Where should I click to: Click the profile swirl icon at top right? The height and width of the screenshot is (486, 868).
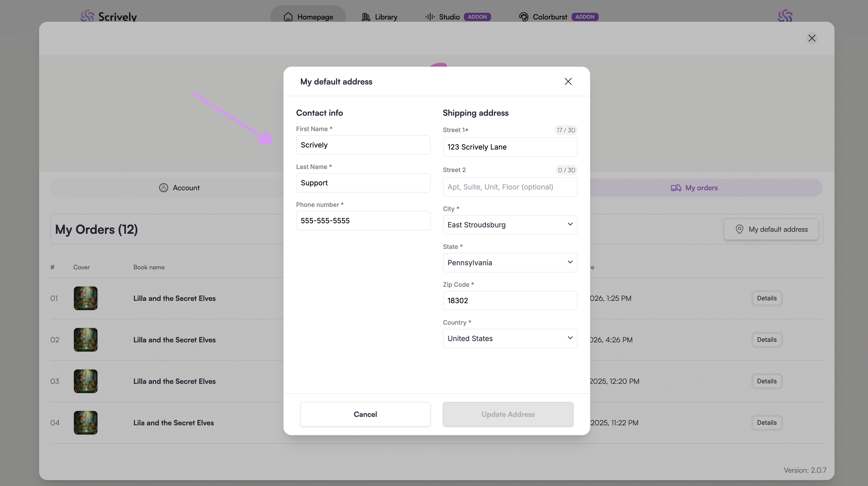785,16
